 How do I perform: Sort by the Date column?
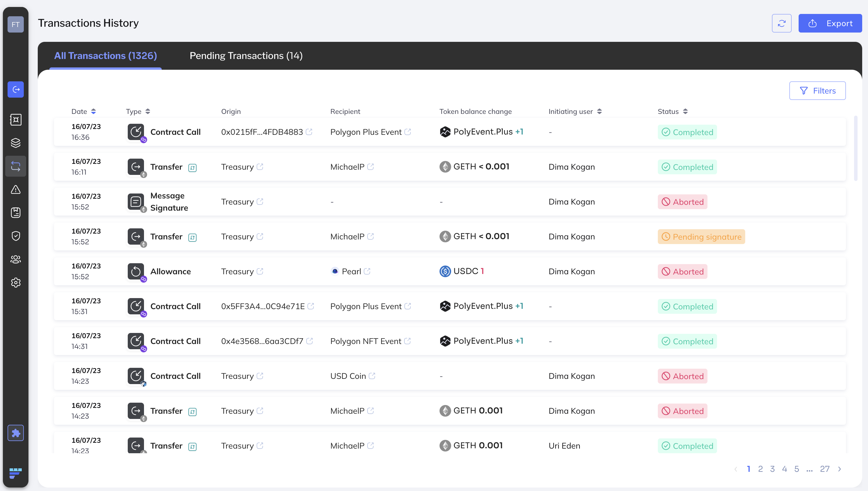click(93, 112)
